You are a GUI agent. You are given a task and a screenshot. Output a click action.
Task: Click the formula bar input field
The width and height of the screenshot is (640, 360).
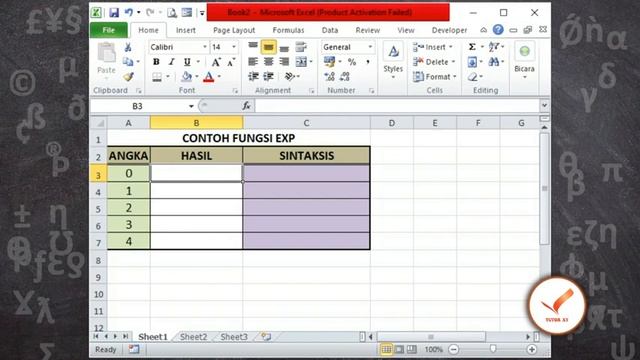tap(396, 106)
